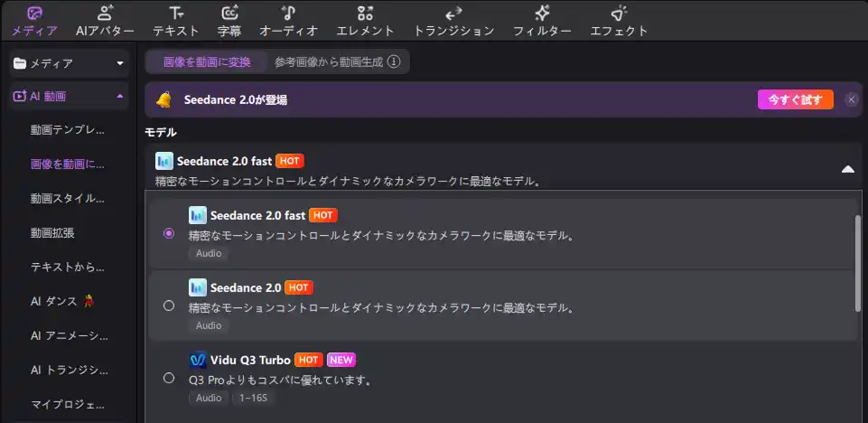The width and height of the screenshot is (868, 423).
Task: Select Seedance 2.0 fast radio button
Action: click(169, 234)
